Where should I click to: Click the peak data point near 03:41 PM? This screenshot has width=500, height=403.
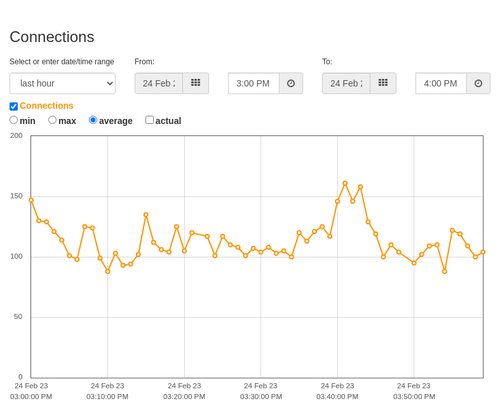[345, 183]
